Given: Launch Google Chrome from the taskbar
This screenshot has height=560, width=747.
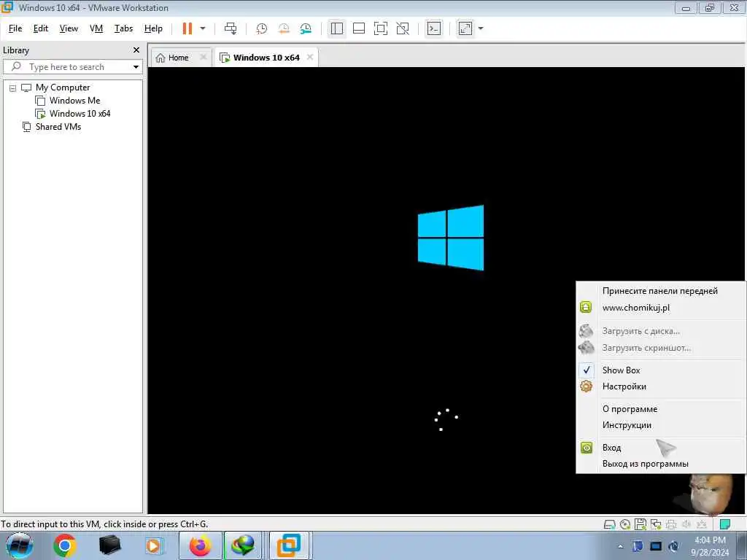Looking at the screenshot, I should pos(65,545).
